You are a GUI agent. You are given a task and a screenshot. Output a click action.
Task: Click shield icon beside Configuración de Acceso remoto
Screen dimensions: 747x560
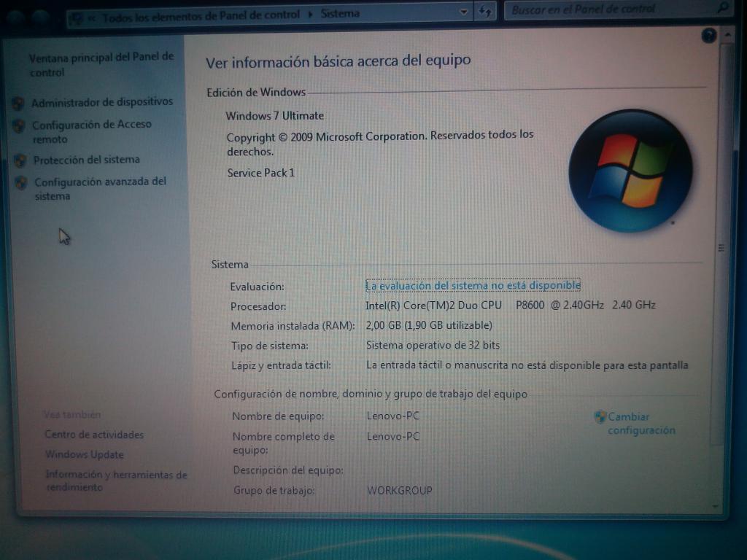click(18, 125)
